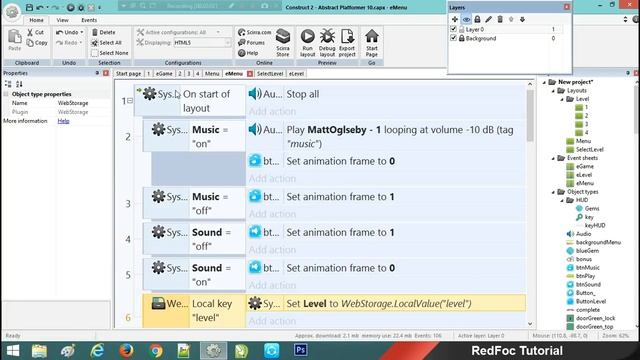
Task: Switch to the Start page tab
Action: point(128,74)
